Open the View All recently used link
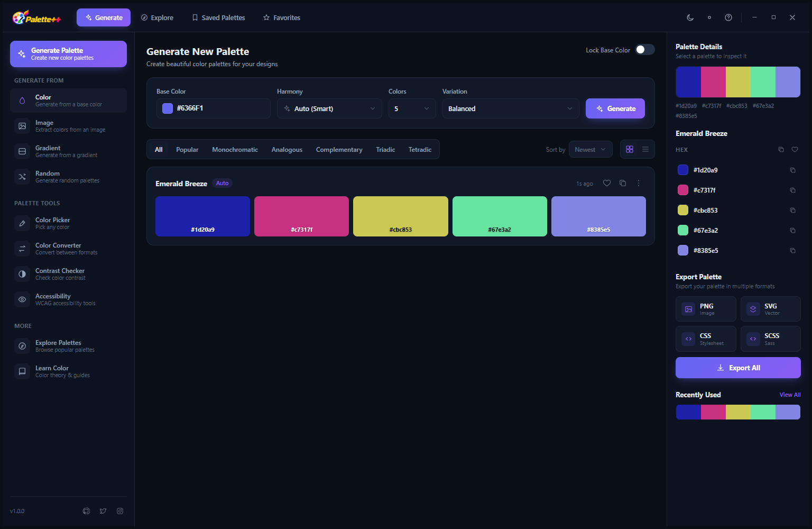This screenshot has height=529, width=812. coord(790,395)
